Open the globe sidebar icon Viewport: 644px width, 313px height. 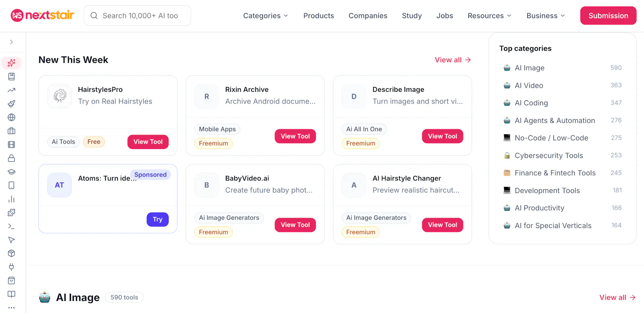click(x=12, y=117)
